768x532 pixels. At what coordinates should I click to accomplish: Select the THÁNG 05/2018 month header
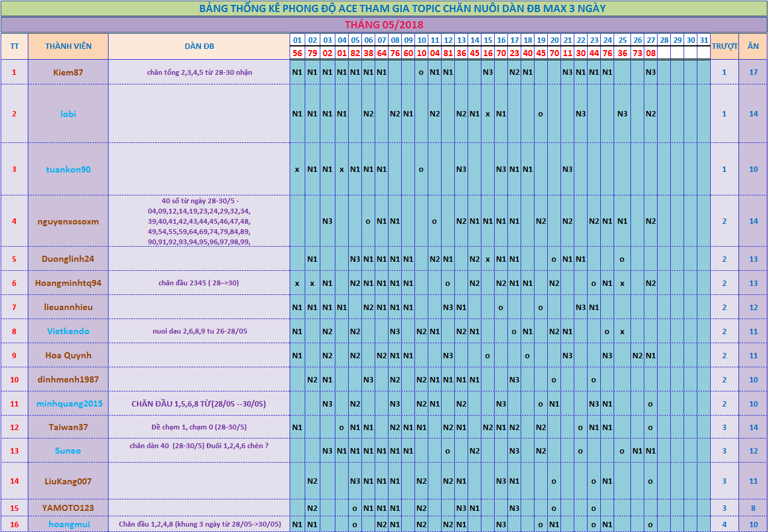[384, 25]
